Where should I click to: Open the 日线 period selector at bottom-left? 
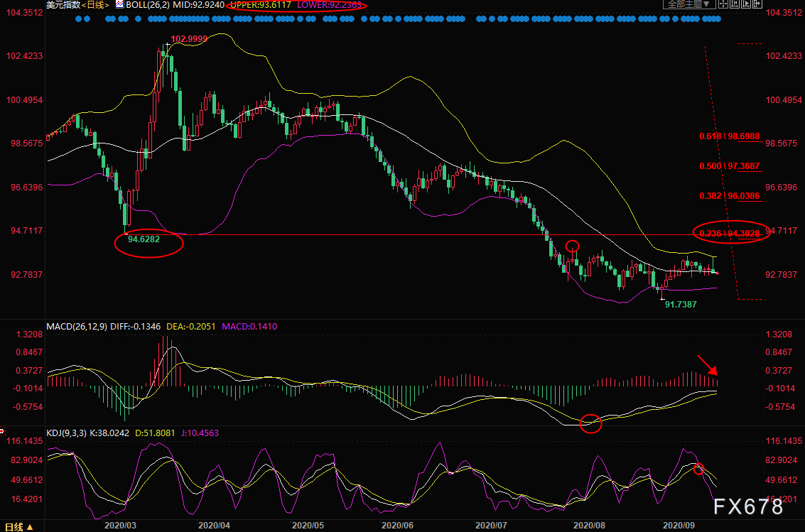click(x=14, y=526)
